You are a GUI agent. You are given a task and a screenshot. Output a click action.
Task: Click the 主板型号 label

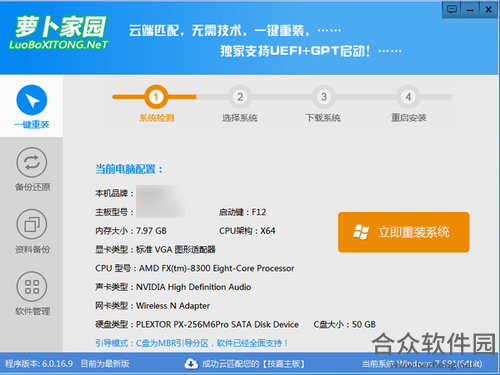click(114, 212)
